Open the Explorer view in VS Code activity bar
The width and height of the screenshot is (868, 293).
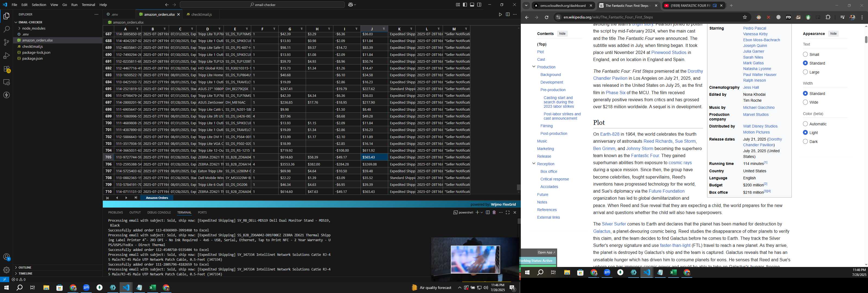pyautogui.click(x=7, y=16)
